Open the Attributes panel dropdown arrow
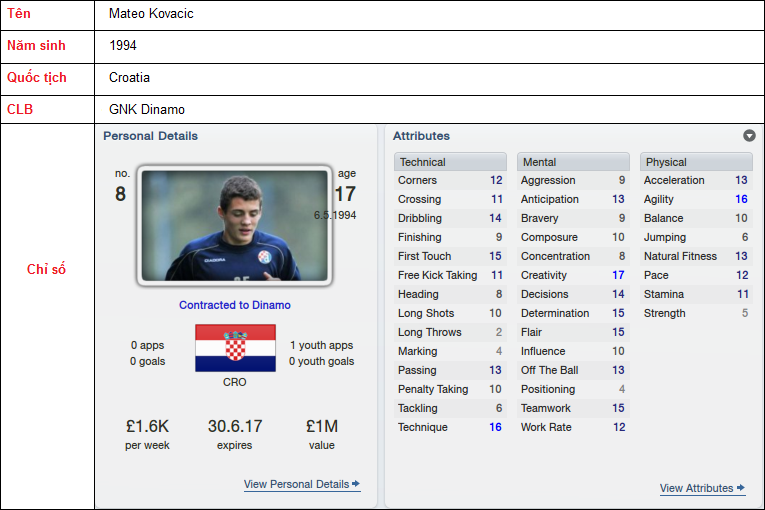 (749, 136)
